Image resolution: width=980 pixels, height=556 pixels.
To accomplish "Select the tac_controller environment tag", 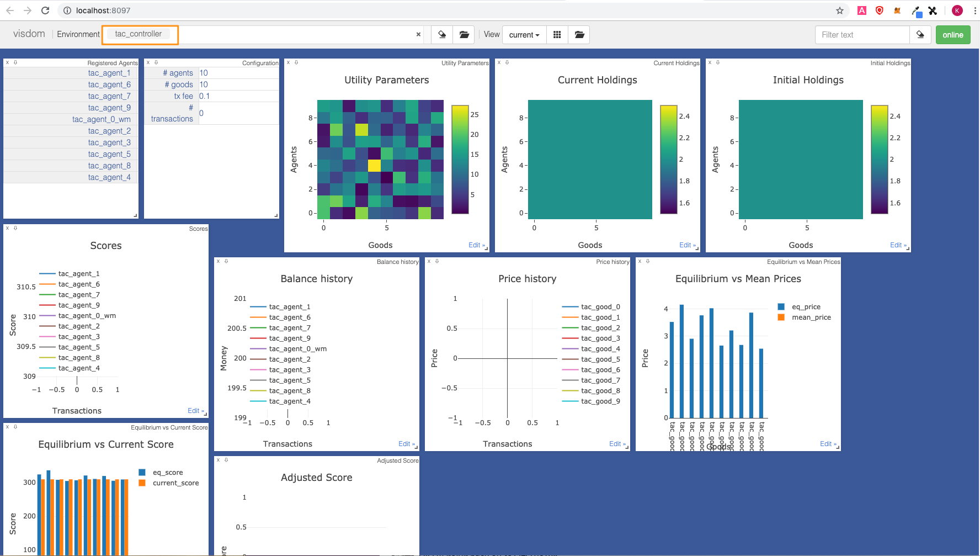I will pos(139,34).
